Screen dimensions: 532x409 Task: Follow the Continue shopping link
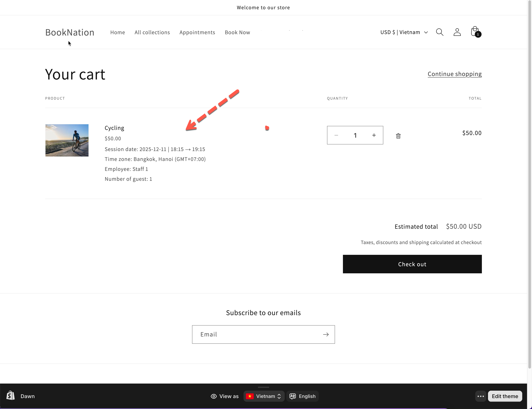tap(454, 74)
